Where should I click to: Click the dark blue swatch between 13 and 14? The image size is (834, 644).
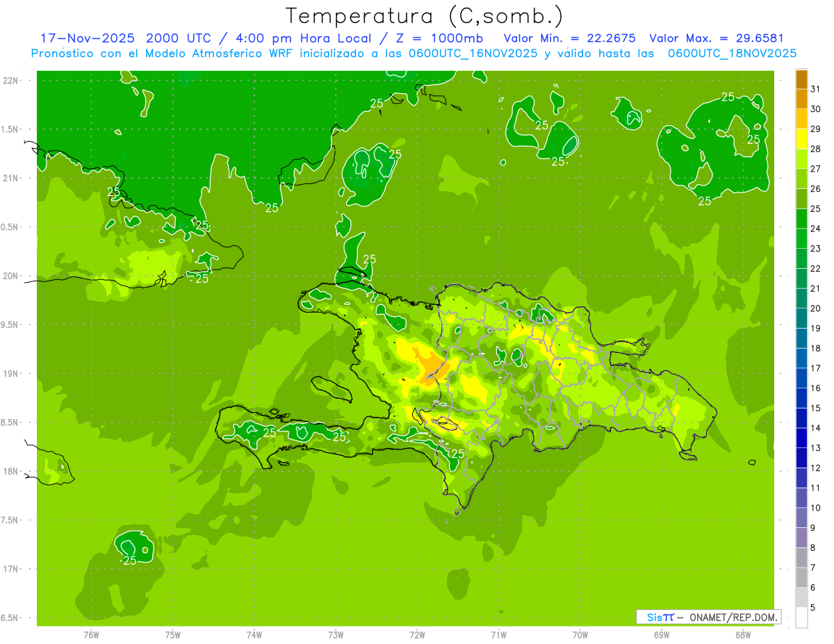click(x=801, y=438)
